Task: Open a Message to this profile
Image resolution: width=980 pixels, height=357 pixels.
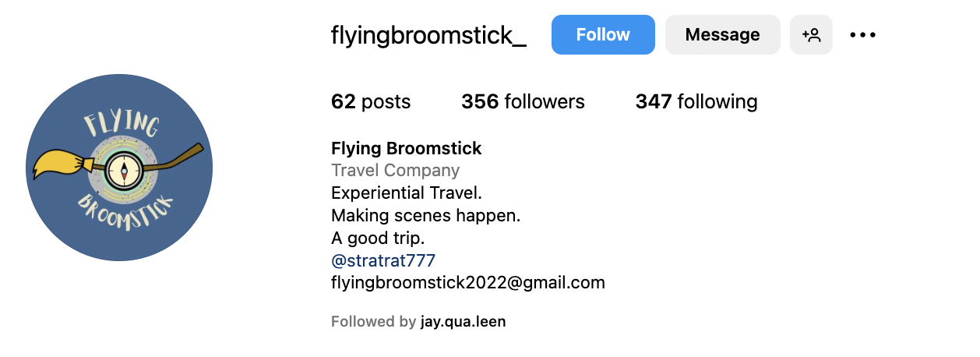Action: pos(722,35)
